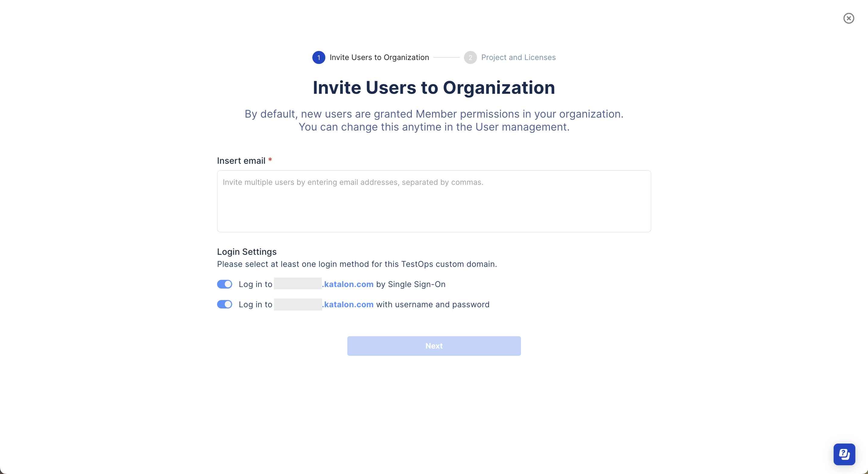Image resolution: width=868 pixels, height=474 pixels.
Task: Dismiss the invite dialog with the close icon
Action: pos(848,18)
